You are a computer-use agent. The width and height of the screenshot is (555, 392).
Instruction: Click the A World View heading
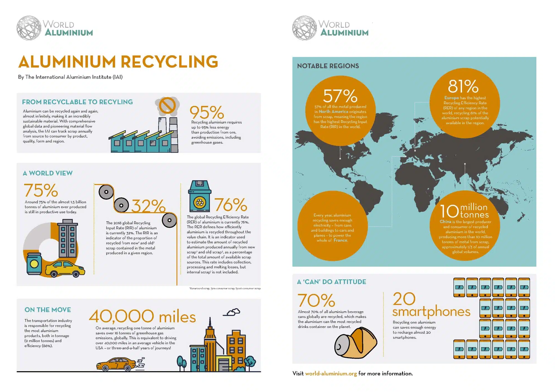coord(47,173)
